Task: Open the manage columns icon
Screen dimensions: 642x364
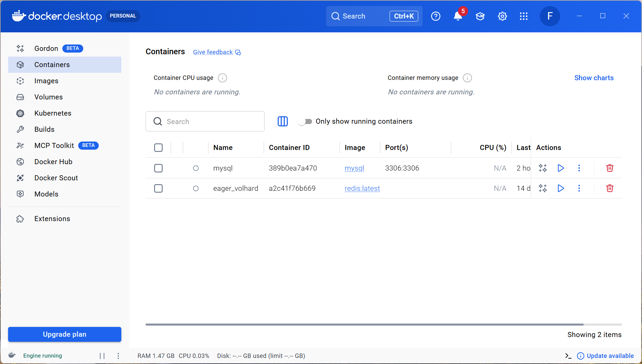Action: 283,121
